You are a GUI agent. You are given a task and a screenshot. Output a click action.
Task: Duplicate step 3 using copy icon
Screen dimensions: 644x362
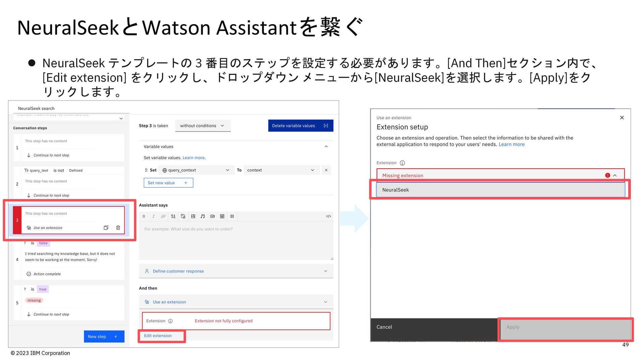click(x=106, y=228)
